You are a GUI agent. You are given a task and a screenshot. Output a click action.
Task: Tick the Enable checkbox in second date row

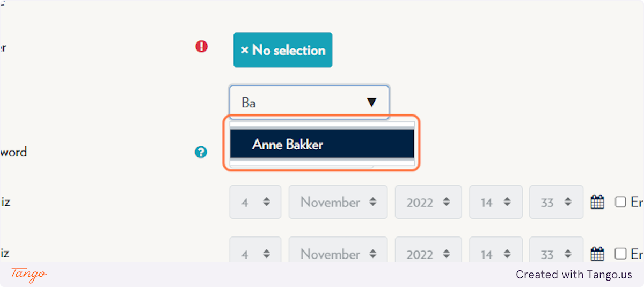620,254
